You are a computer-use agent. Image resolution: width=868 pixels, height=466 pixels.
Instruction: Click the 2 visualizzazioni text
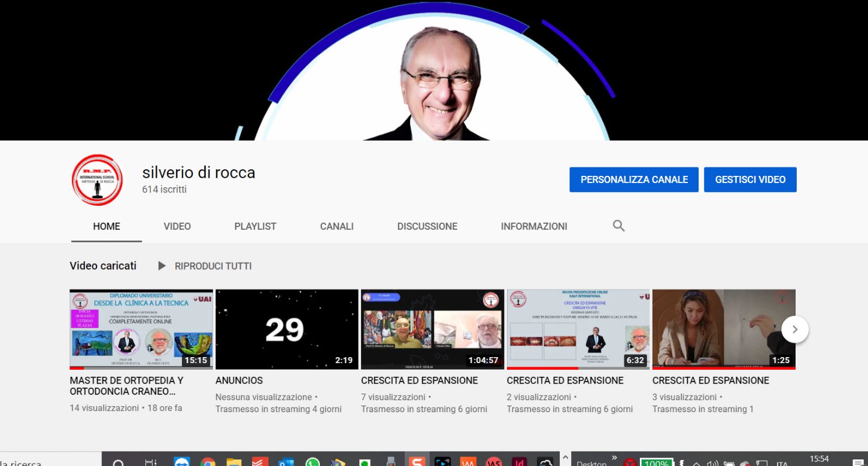click(x=539, y=397)
